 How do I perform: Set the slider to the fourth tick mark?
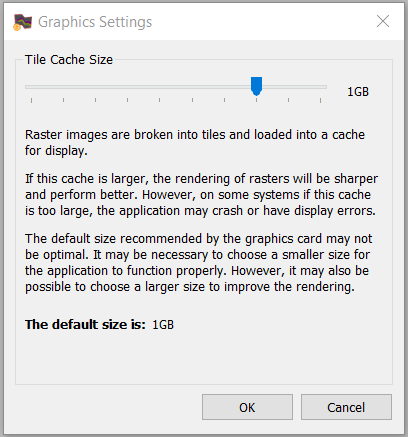127,100
